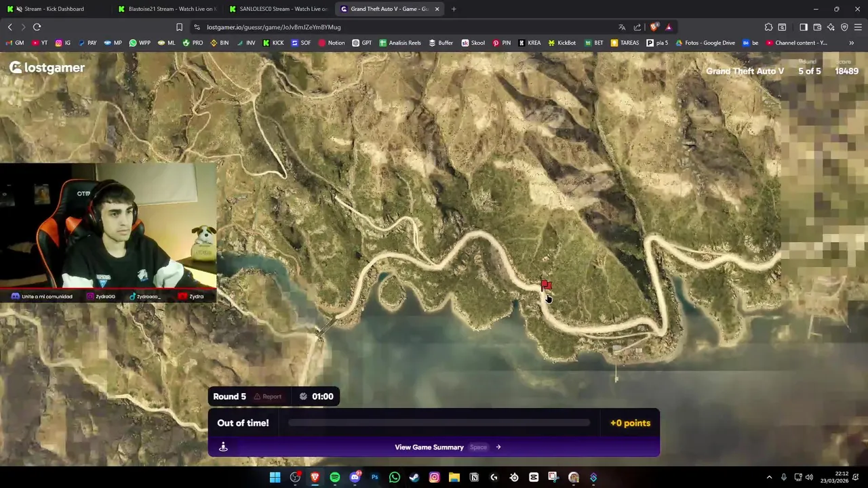Go back using the browser back arrow
Screen dimensions: 868x488
pyautogui.click(x=9, y=27)
